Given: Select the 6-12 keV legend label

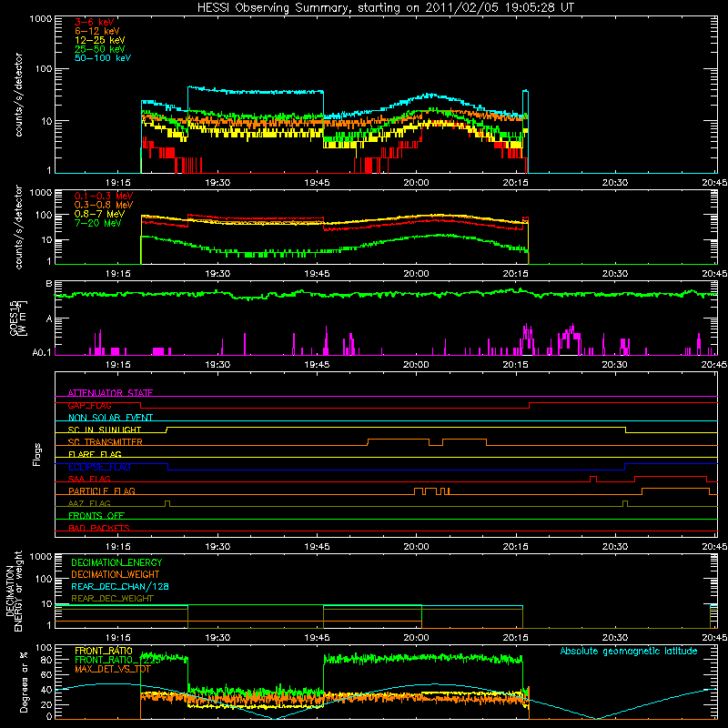Looking at the screenshot, I should coord(97,31).
